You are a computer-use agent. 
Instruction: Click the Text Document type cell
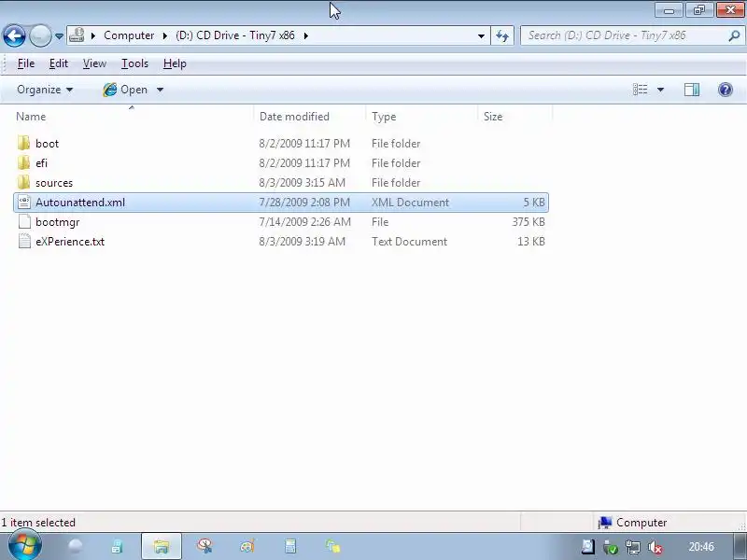[x=409, y=242]
